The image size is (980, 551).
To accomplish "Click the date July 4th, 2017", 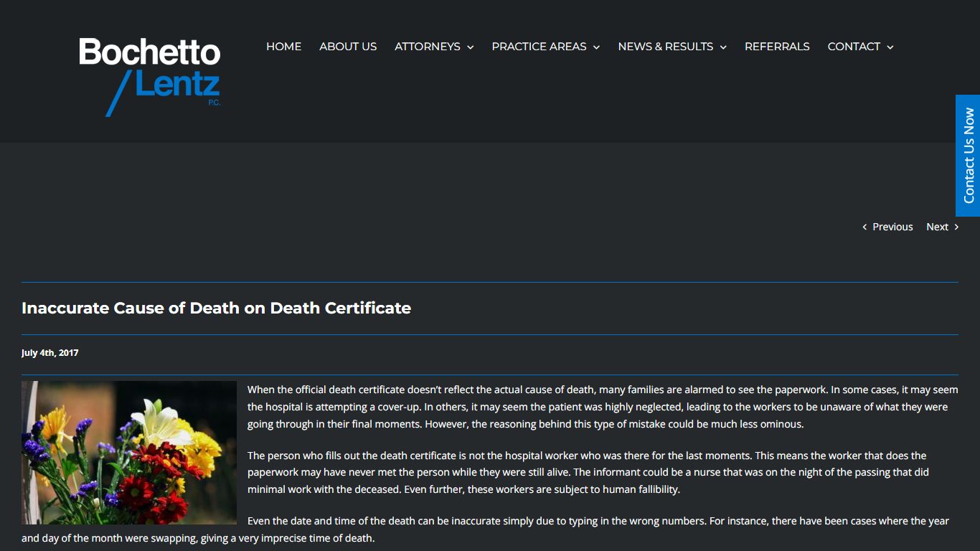I will [x=50, y=353].
